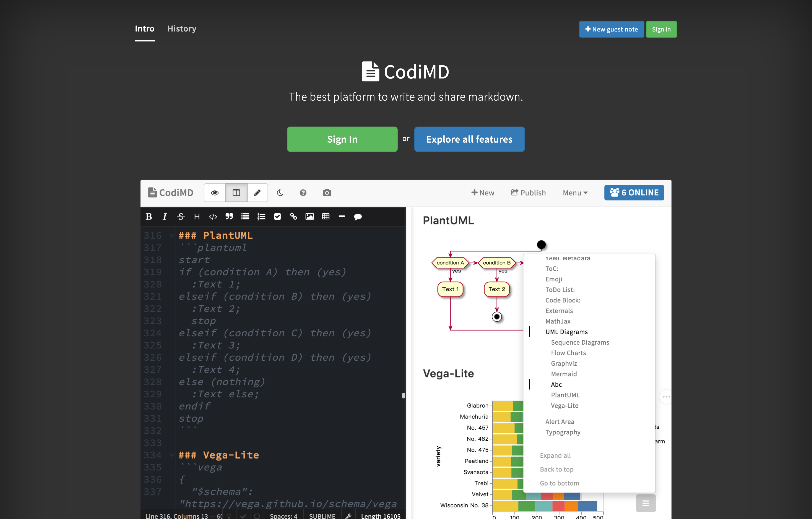The image size is (812, 519).
Task: Collapse line 334 Vega-Lite fold arrow
Action: (x=172, y=455)
